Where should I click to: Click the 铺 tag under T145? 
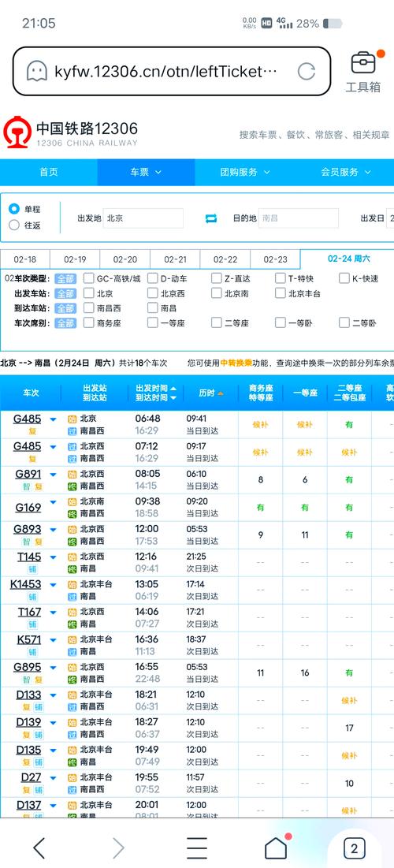point(32,570)
